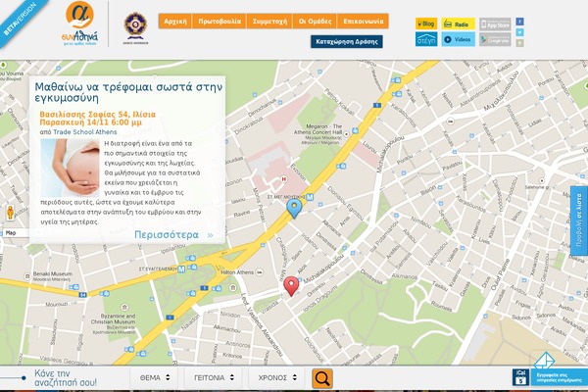This screenshot has height=392, width=588.
Task: Click the Byzantine and Christian Museum marker
Action: pos(124,307)
